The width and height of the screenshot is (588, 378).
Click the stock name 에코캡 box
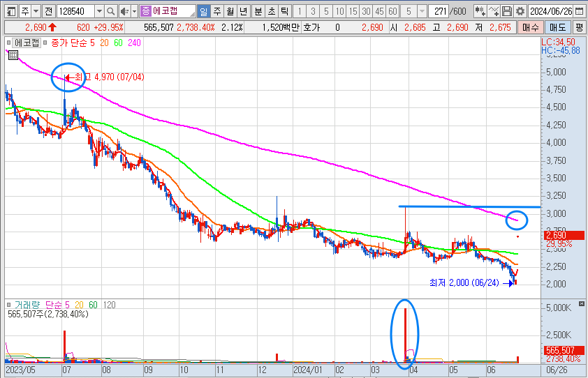[x=168, y=11]
